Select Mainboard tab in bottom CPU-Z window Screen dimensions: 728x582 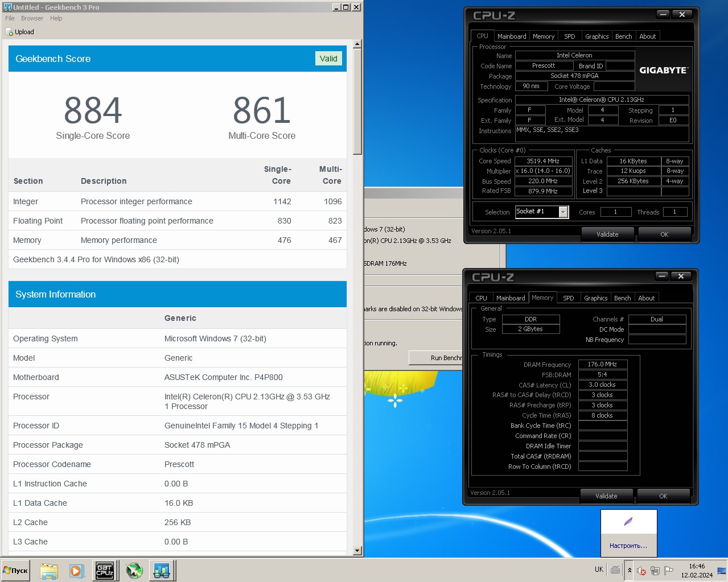point(511,298)
